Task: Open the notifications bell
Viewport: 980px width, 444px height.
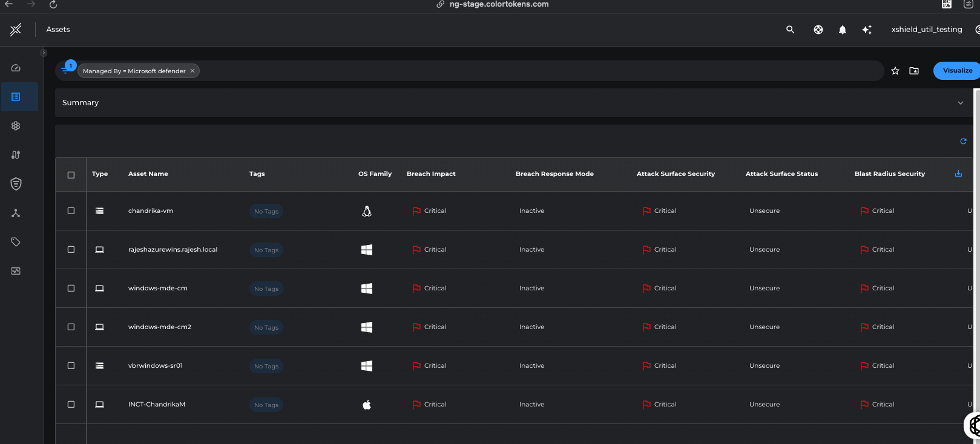Action: pyautogui.click(x=842, y=30)
